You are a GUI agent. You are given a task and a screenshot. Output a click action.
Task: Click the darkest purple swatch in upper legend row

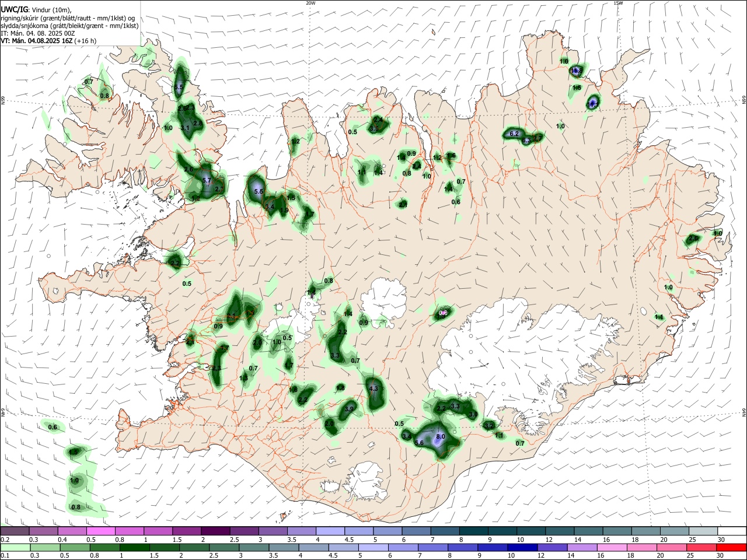click(215, 531)
